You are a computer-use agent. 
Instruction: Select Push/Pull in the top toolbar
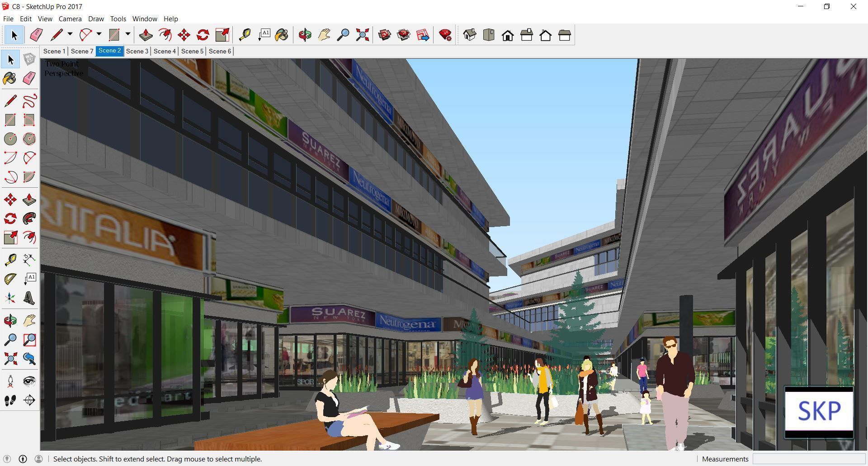coord(146,35)
